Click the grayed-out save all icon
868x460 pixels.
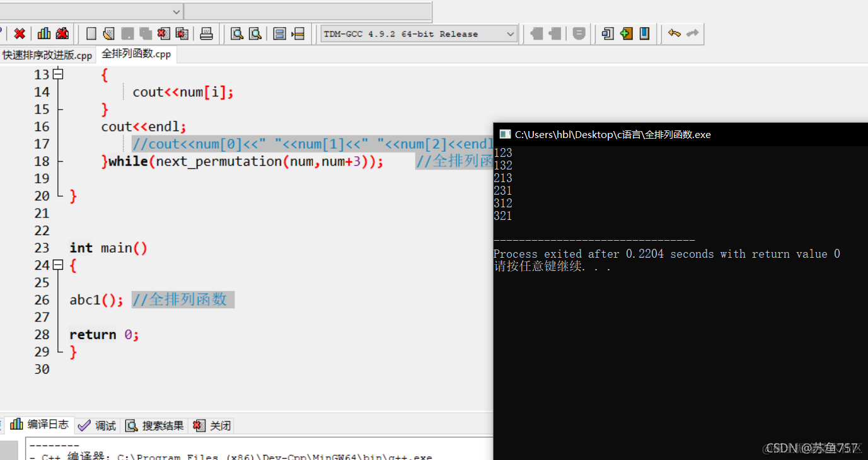146,33
